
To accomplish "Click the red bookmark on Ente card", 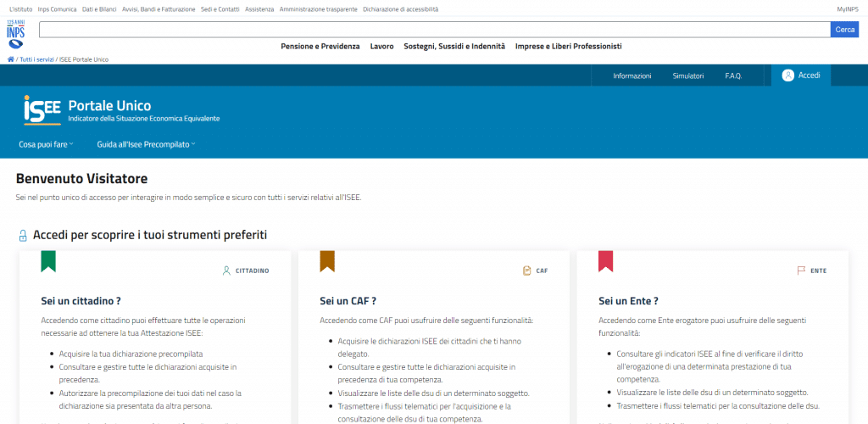I will (x=605, y=261).
